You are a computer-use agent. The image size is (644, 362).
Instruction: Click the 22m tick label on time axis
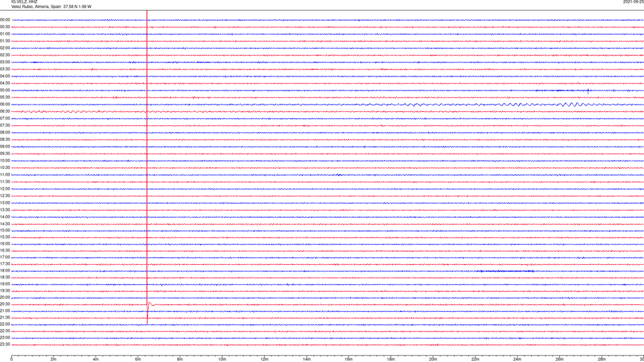(x=475, y=359)
